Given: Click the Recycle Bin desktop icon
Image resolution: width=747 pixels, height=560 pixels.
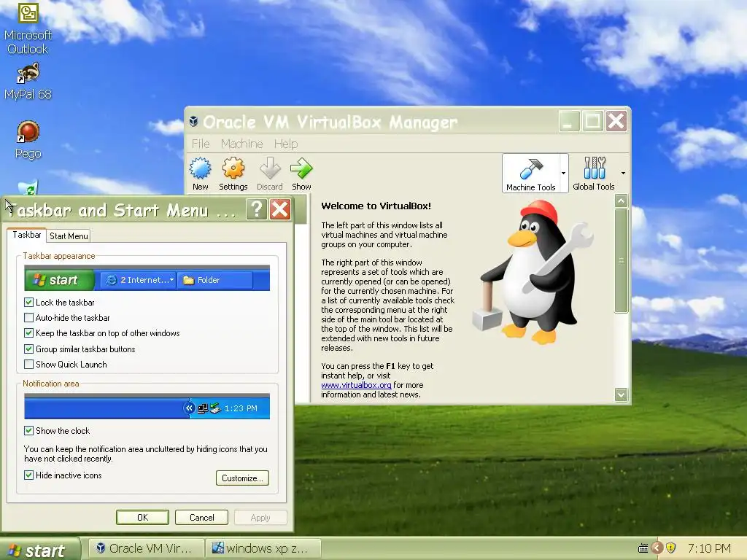Looking at the screenshot, I should click(28, 187).
